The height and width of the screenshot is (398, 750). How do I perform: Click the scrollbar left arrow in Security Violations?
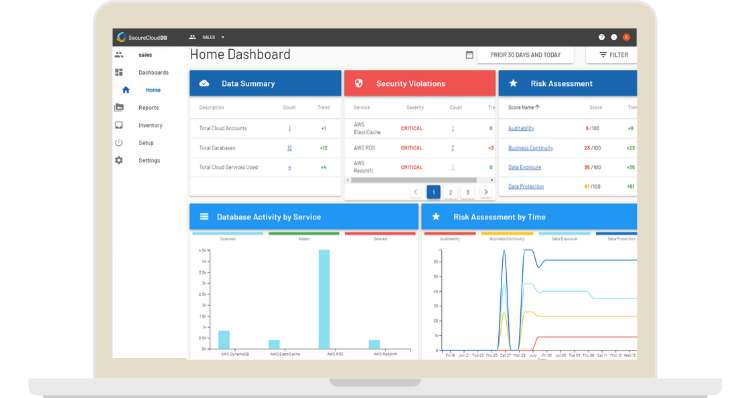348,180
